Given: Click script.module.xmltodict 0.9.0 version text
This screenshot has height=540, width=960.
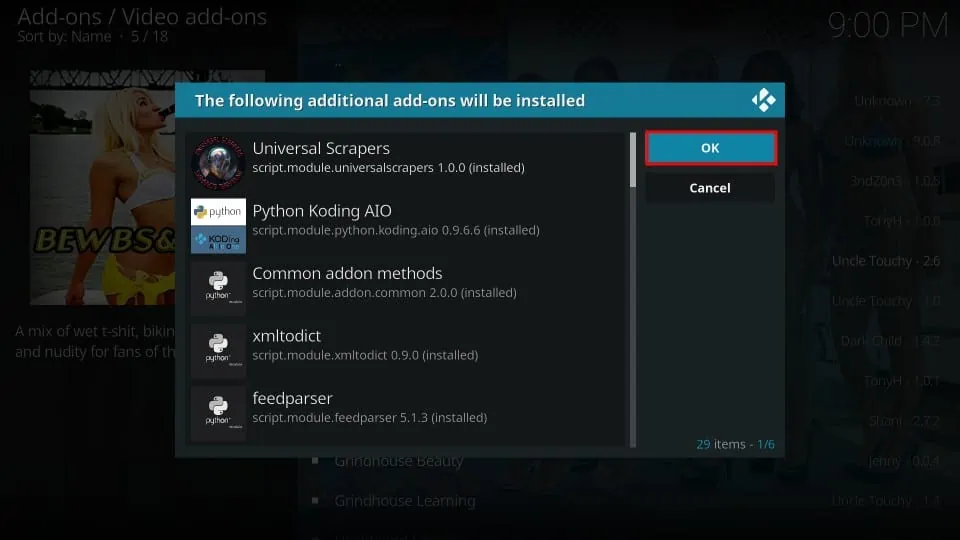Looking at the screenshot, I should (365, 355).
